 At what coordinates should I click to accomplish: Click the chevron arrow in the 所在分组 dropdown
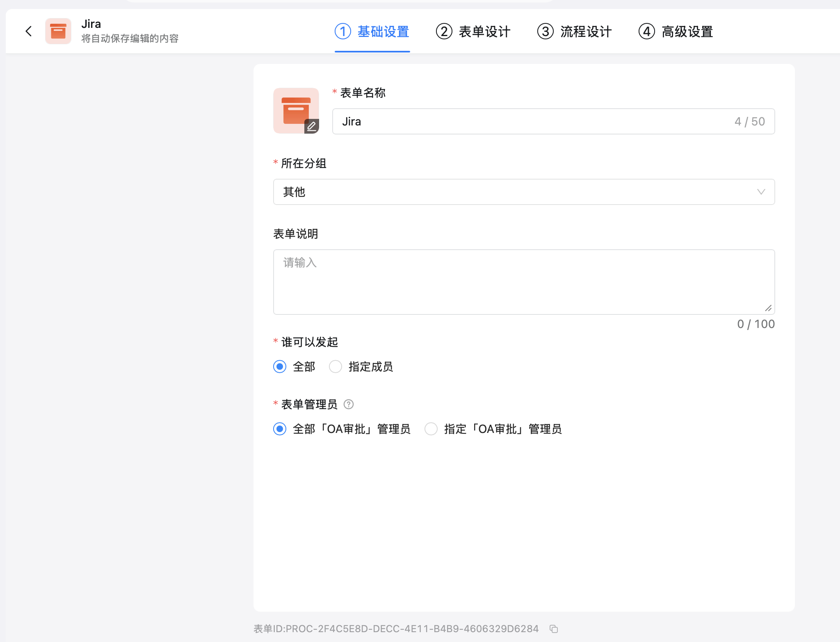[761, 192]
